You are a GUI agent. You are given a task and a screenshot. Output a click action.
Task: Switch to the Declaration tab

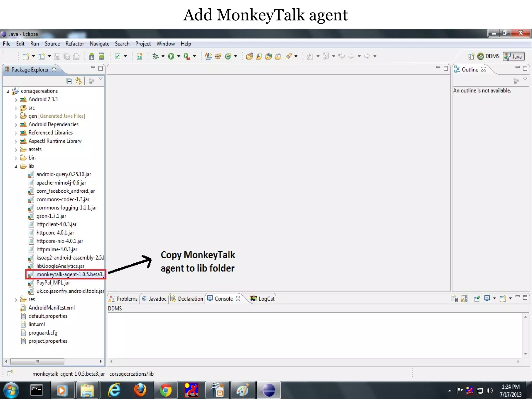click(x=187, y=299)
